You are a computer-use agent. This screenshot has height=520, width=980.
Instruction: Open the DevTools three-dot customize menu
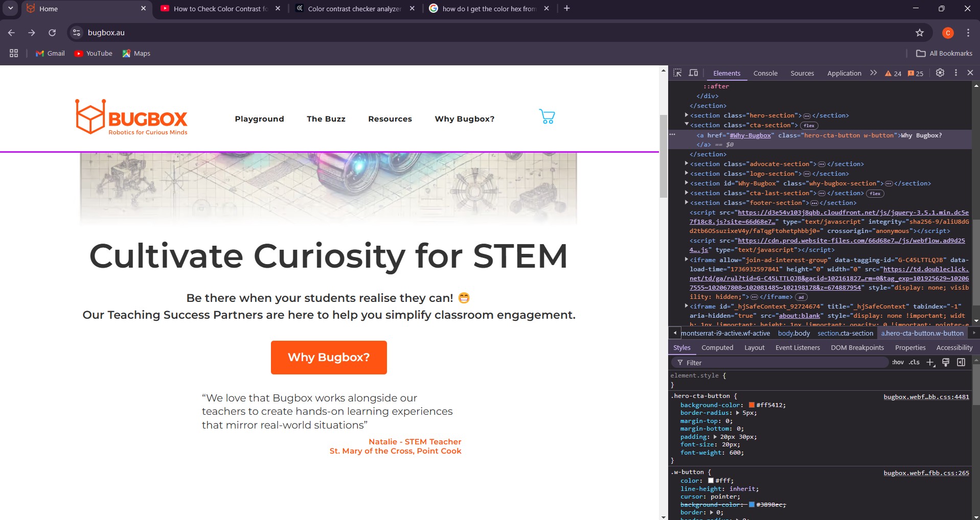tap(955, 73)
